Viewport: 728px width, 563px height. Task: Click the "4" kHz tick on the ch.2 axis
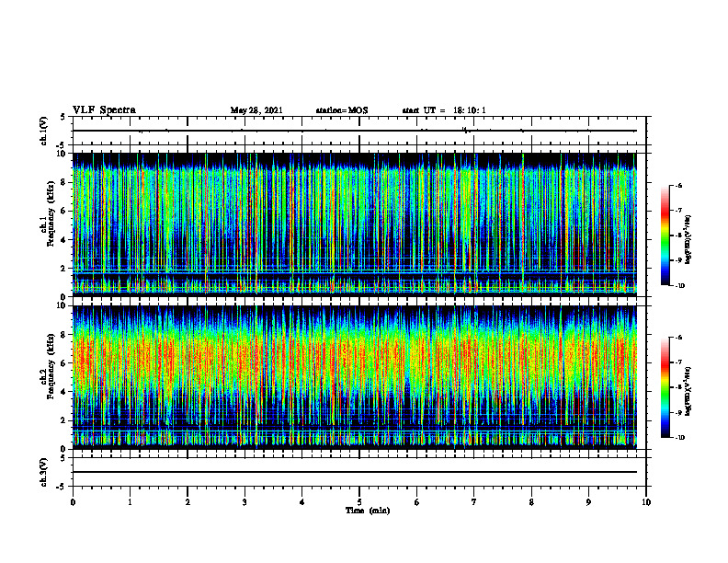click(x=64, y=392)
